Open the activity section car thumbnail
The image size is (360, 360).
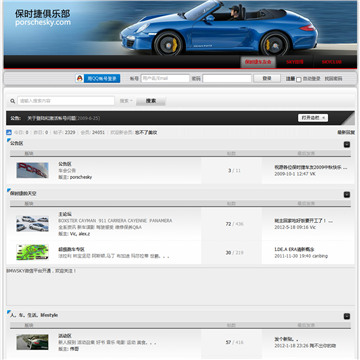click(32, 342)
